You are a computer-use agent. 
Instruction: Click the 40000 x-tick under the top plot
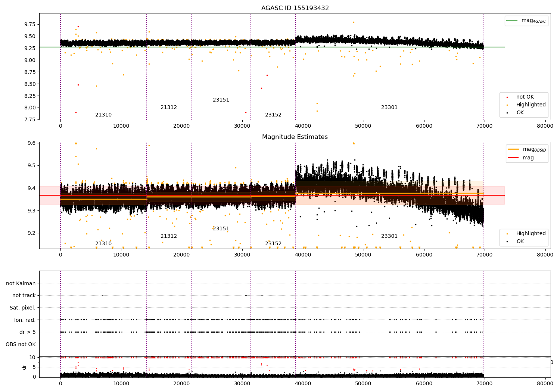point(303,126)
